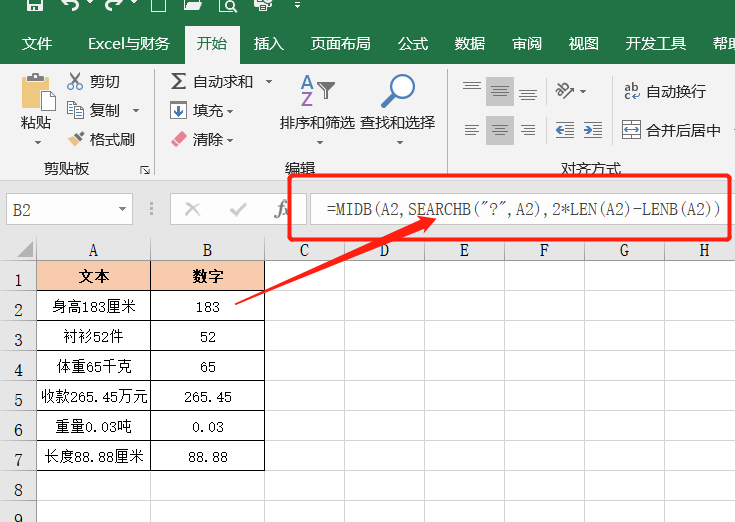Expand the Name Box dropdown arrow
Image resolution: width=735 pixels, height=522 pixels.
pos(123,209)
